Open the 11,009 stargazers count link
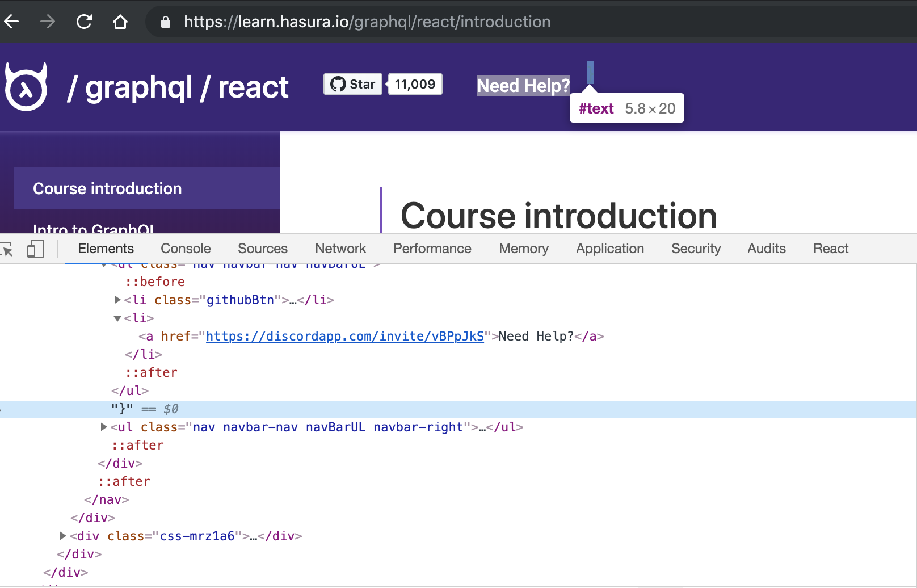 [x=415, y=84]
